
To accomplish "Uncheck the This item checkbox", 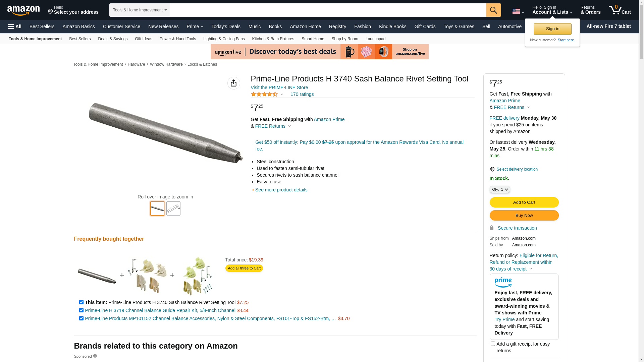I will tap(81, 302).
